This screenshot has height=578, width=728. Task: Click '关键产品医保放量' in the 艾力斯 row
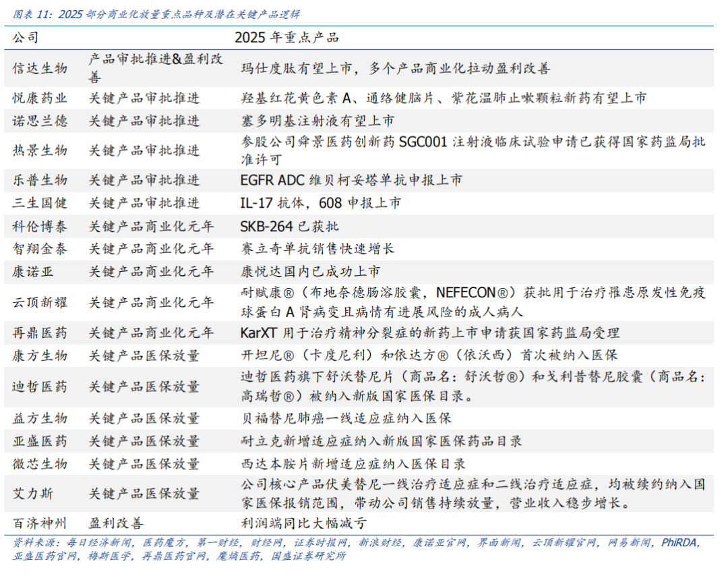point(144,494)
